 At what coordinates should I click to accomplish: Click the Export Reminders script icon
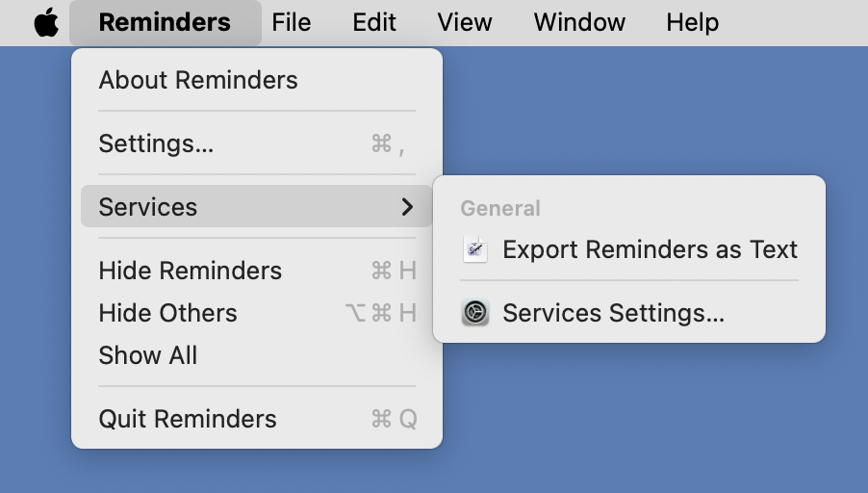(x=475, y=249)
